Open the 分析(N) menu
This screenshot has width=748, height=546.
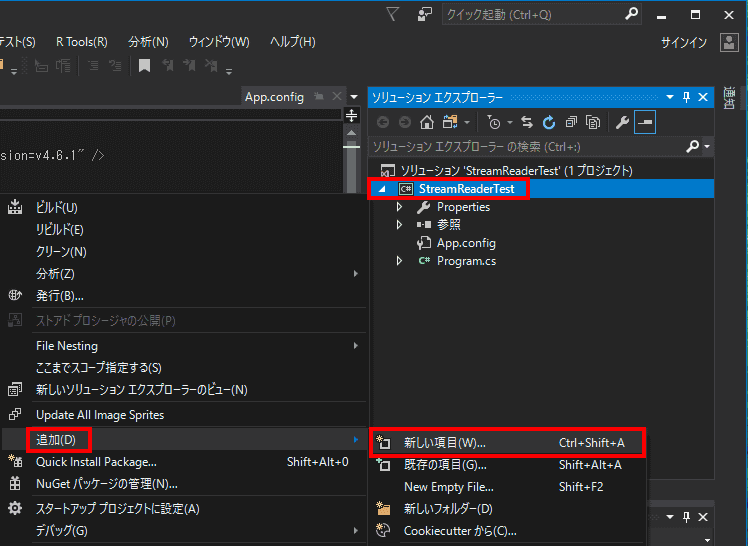pyautogui.click(x=148, y=42)
